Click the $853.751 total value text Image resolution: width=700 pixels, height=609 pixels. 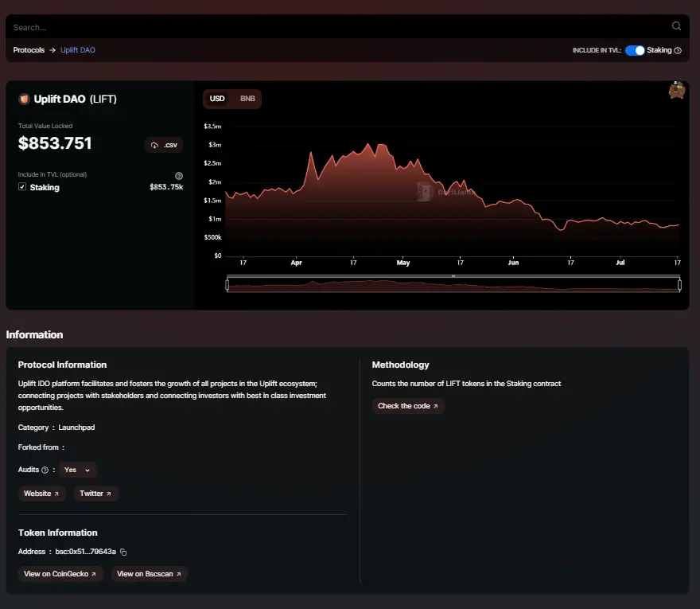pos(55,143)
